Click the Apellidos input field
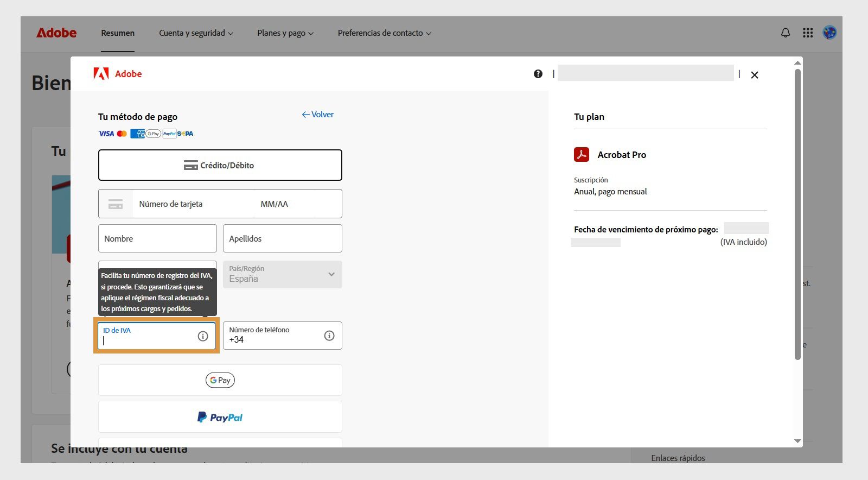Image resolution: width=868 pixels, height=480 pixels. coord(283,238)
